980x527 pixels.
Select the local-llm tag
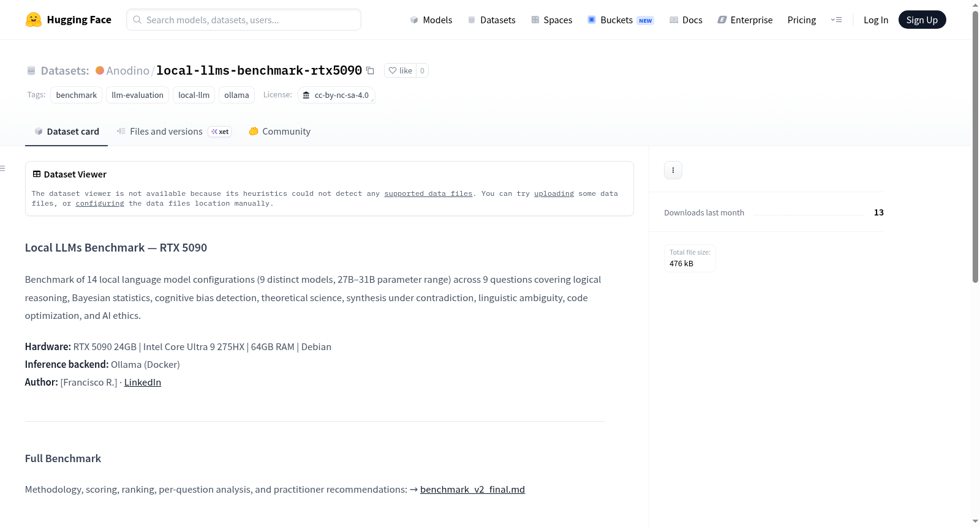pyautogui.click(x=194, y=95)
